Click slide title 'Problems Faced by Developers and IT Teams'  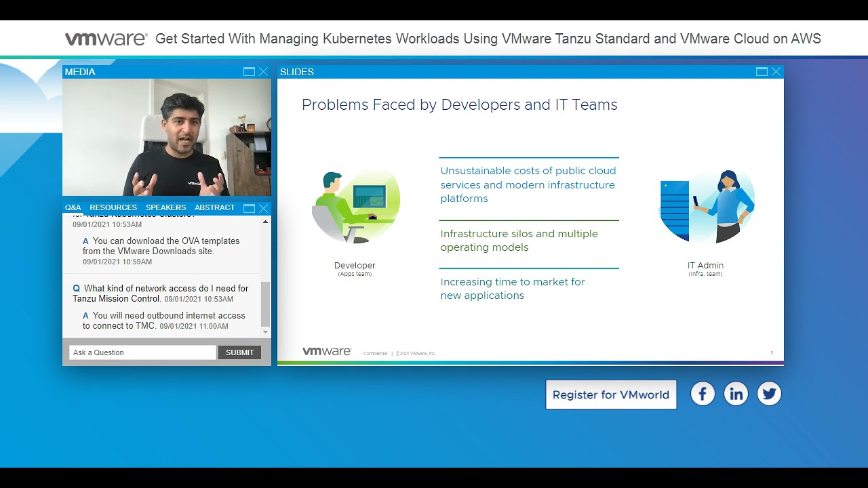[x=460, y=104]
